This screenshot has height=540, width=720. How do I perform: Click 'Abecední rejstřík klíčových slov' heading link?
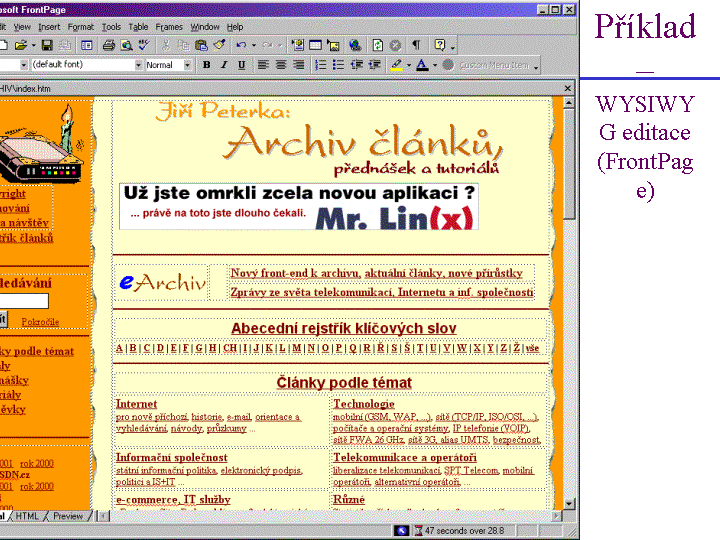(343, 328)
